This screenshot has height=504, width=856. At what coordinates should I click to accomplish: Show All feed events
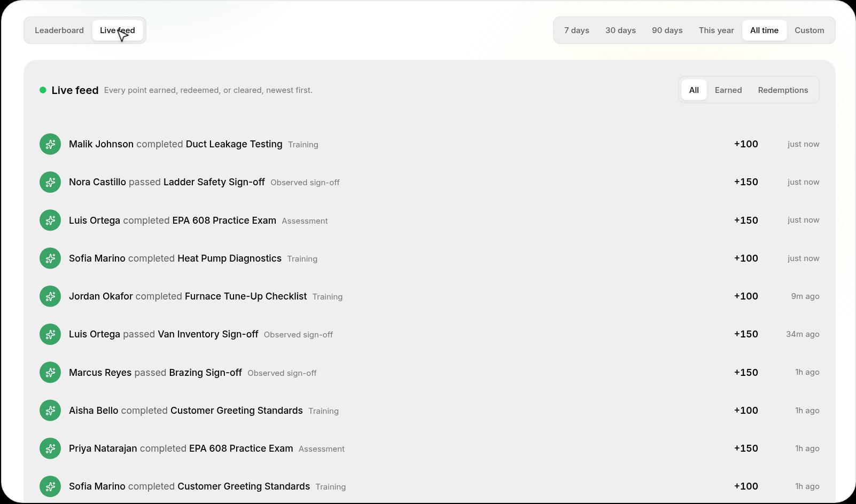(x=694, y=90)
